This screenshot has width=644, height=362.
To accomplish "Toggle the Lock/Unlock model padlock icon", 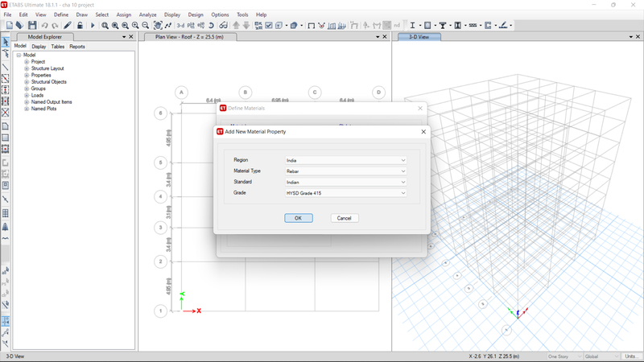I will [x=80, y=26].
